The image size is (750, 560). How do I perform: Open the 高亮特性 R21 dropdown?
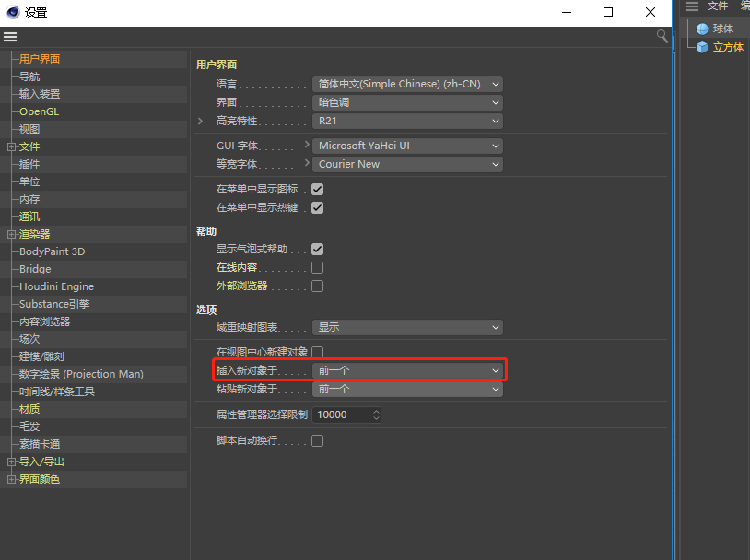pos(407,121)
